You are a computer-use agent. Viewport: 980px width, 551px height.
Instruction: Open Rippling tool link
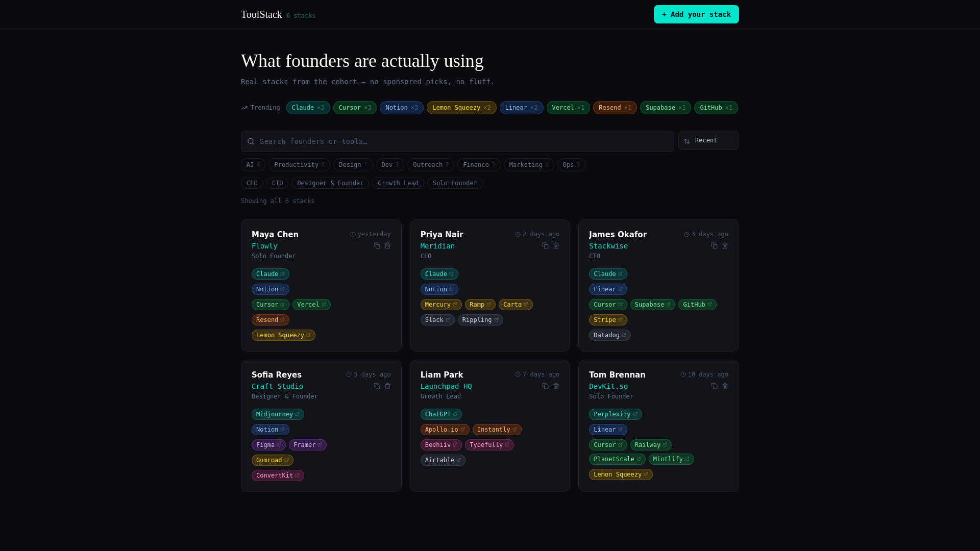480,320
